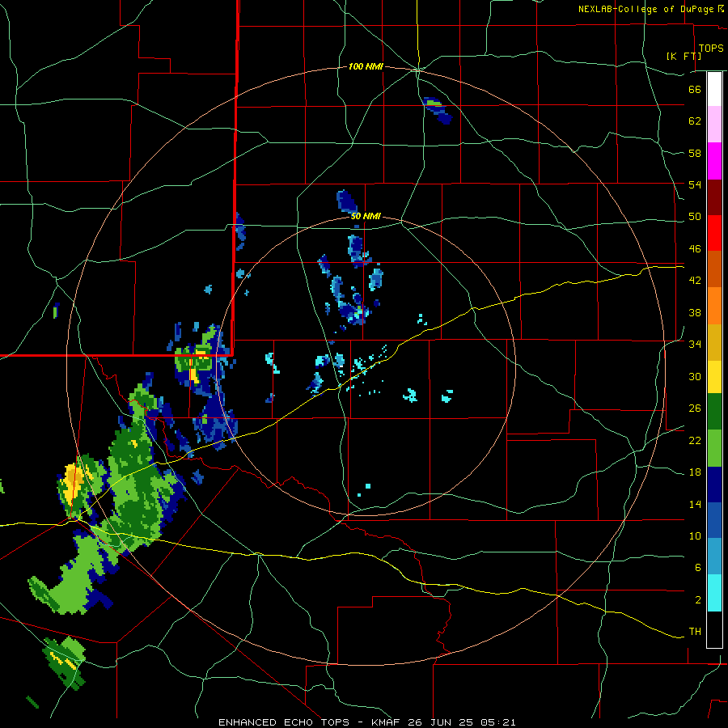Viewport: 728px width, 728px height.
Task: Select the bright yellow legend swatch
Action: (714, 377)
